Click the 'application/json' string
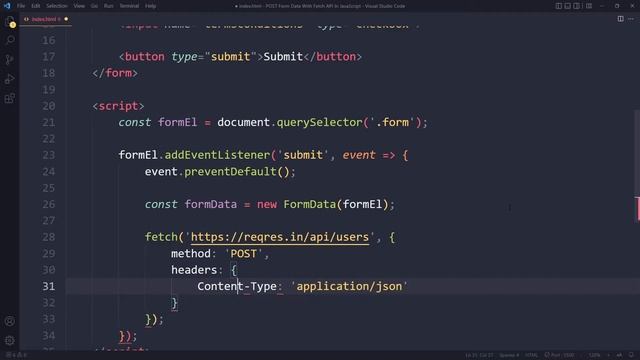 (x=349, y=287)
